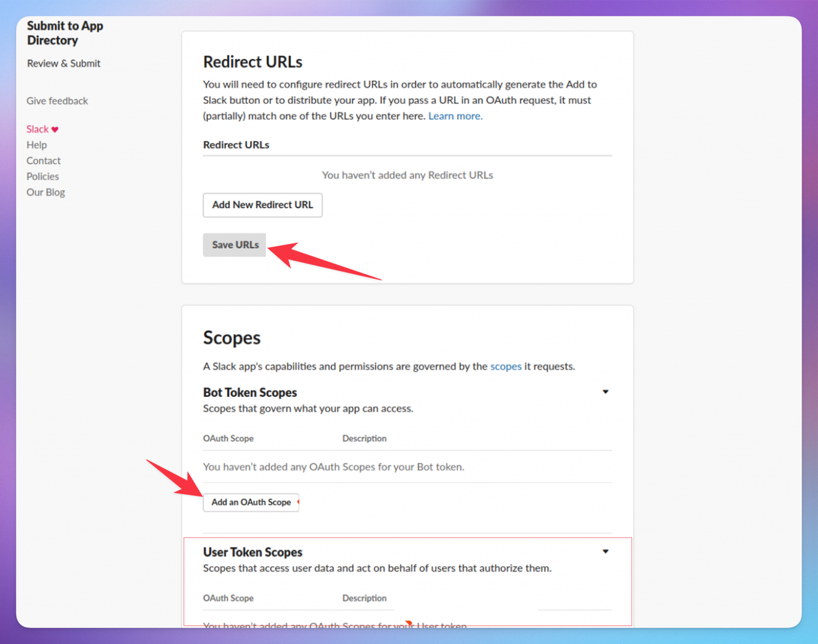Open the Learn more link about redirect URLs
Viewport: 818px width, 644px height.
tap(455, 116)
